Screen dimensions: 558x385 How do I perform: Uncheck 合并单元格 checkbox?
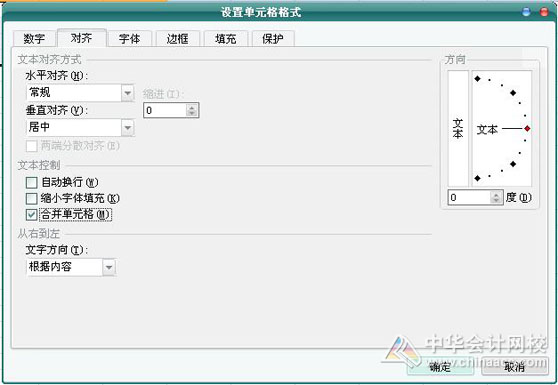click(32, 214)
